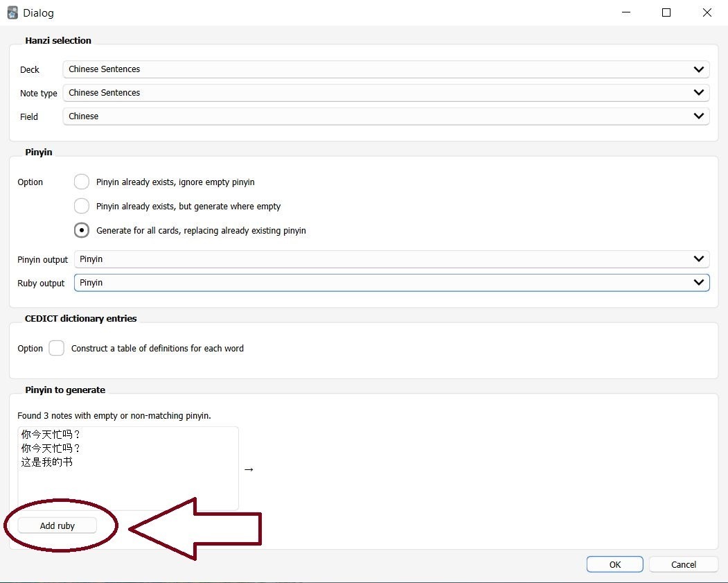
Task: Click the first 你今天忙吗？ line
Action: [51, 435]
